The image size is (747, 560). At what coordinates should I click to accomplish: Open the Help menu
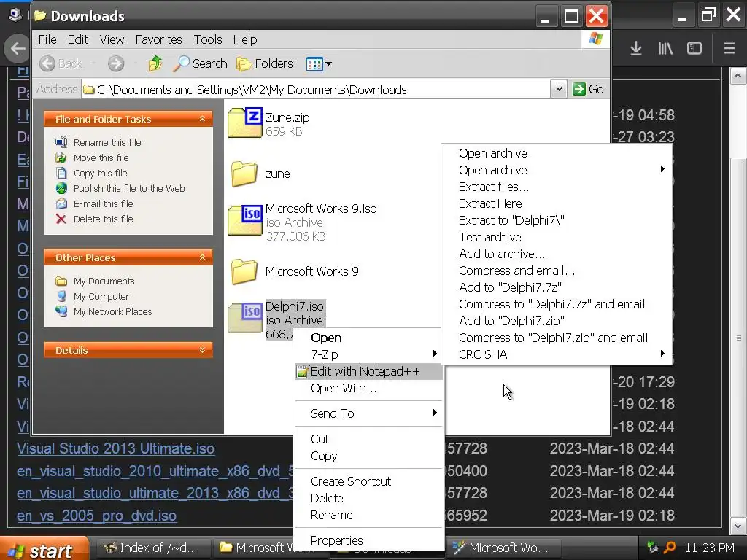tap(245, 39)
